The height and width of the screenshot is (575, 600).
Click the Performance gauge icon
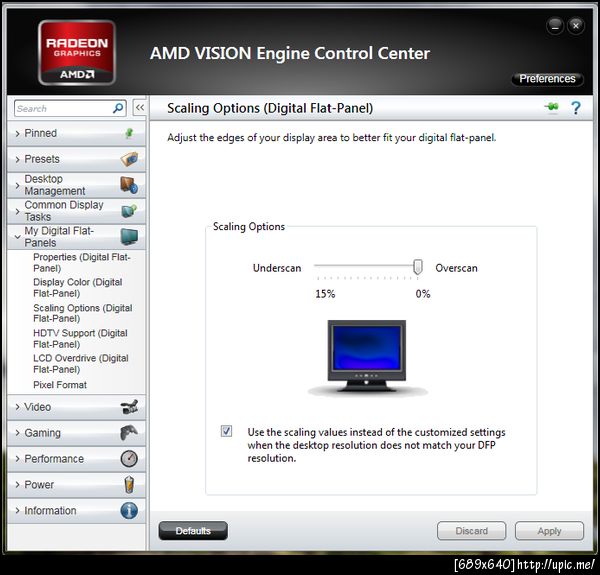coord(129,458)
